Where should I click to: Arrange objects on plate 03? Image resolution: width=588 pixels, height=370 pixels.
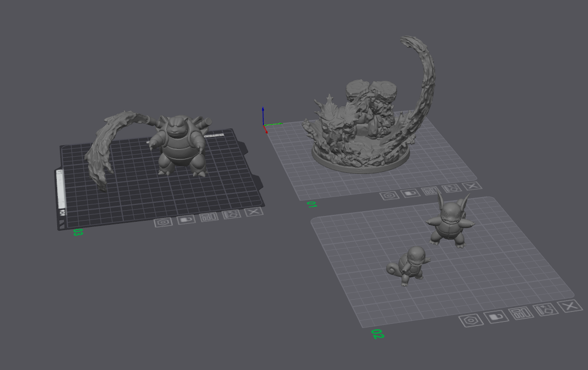209,217
